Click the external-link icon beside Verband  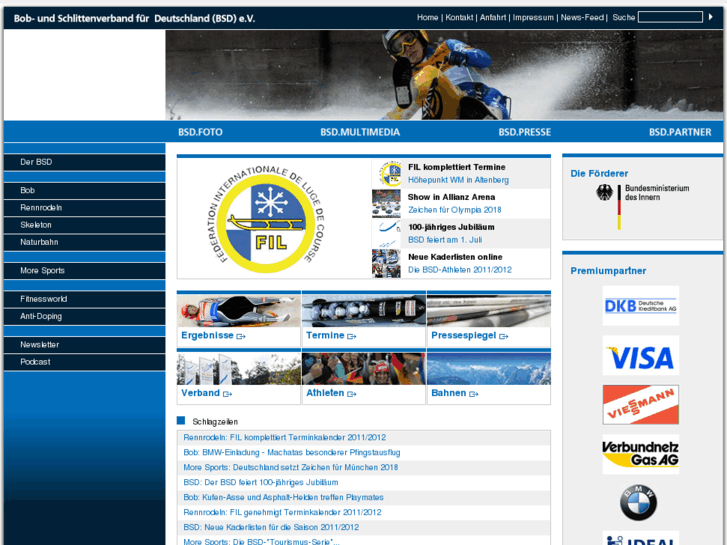click(x=227, y=394)
